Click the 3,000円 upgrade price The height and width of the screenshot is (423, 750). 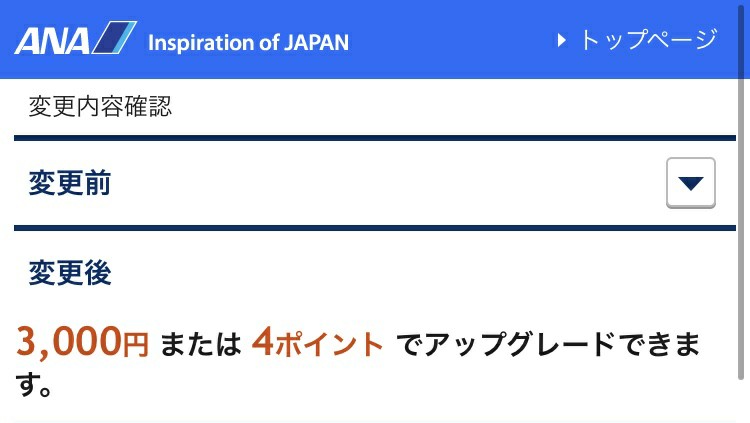pyautogui.click(x=82, y=342)
